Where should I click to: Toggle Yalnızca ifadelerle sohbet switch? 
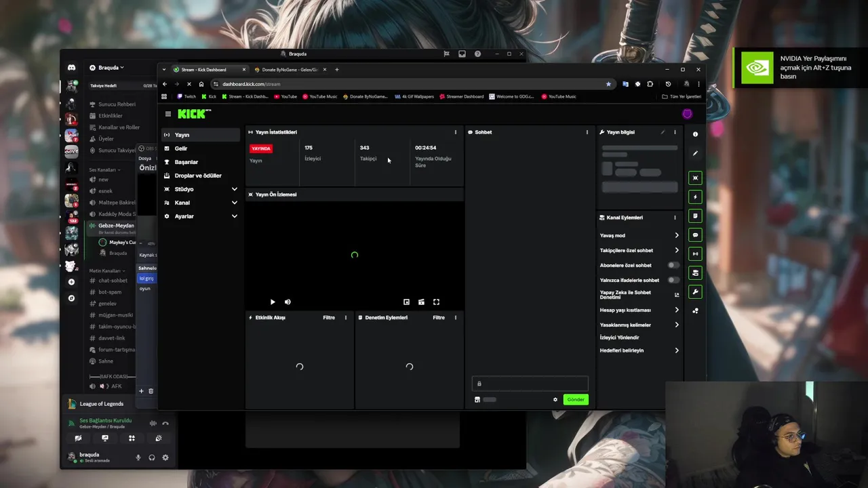(673, 280)
